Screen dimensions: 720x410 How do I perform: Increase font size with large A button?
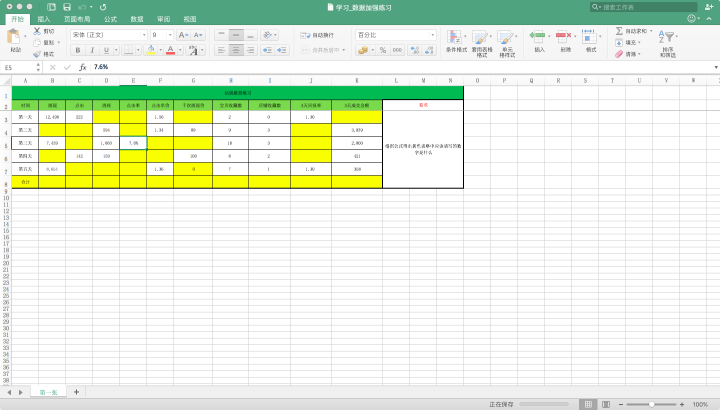(183, 35)
